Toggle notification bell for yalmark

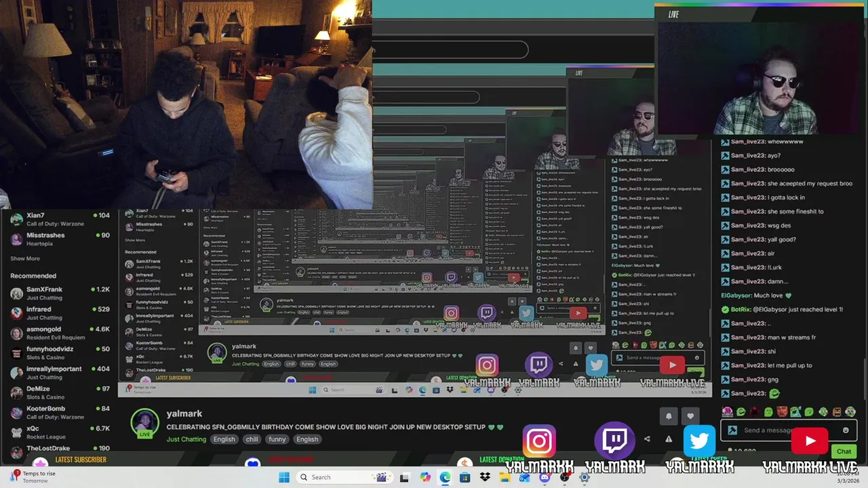click(669, 416)
